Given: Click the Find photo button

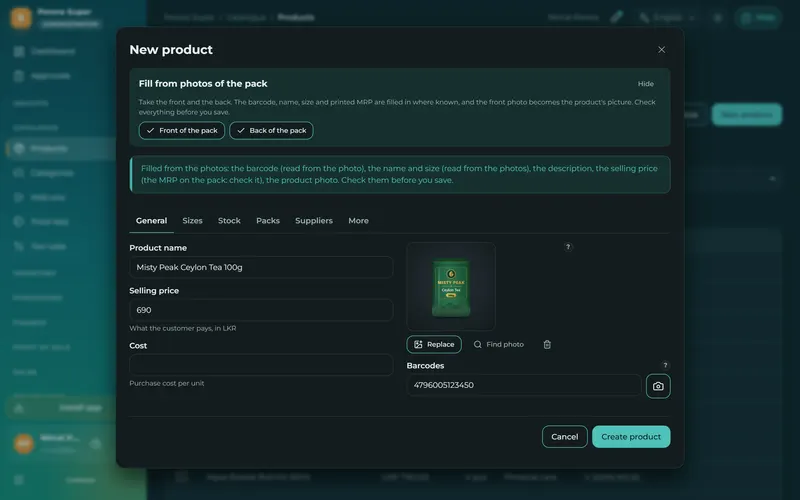Looking at the screenshot, I should pos(498,344).
